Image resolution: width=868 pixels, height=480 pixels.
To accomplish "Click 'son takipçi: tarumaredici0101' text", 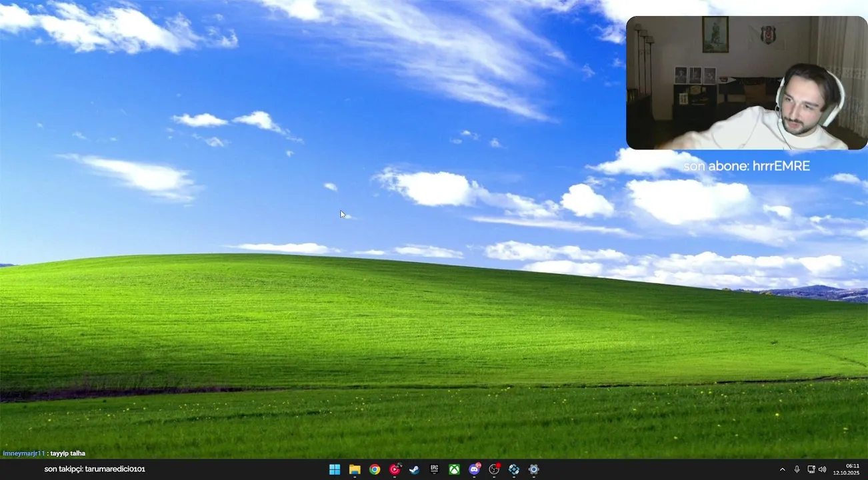I will (95, 469).
